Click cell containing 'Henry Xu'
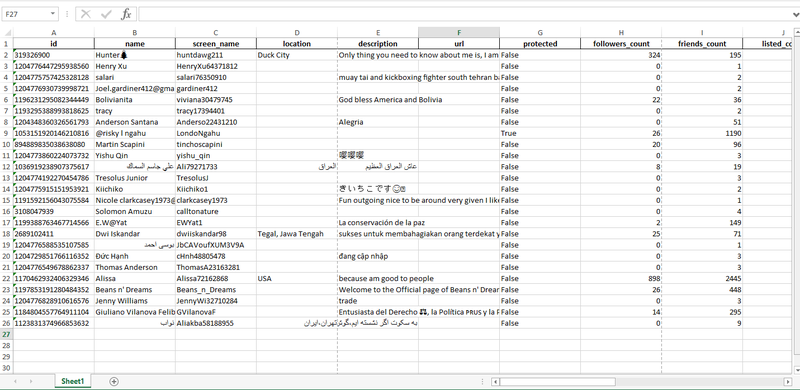The width and height of the screenshot is (800, 390). (x=135, y=66)
